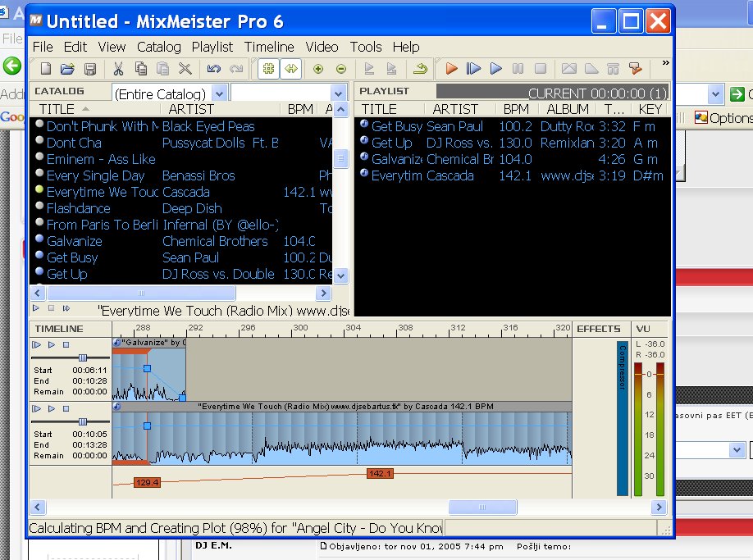Click the fade-ramp icon in the toolbar
The image size is (753, 560).
click(591, 69)
